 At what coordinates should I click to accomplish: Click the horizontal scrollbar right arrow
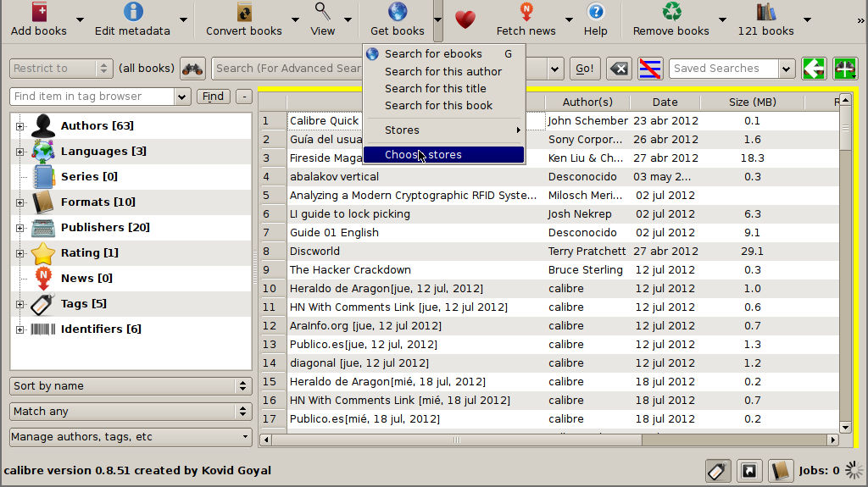[833, 440]
